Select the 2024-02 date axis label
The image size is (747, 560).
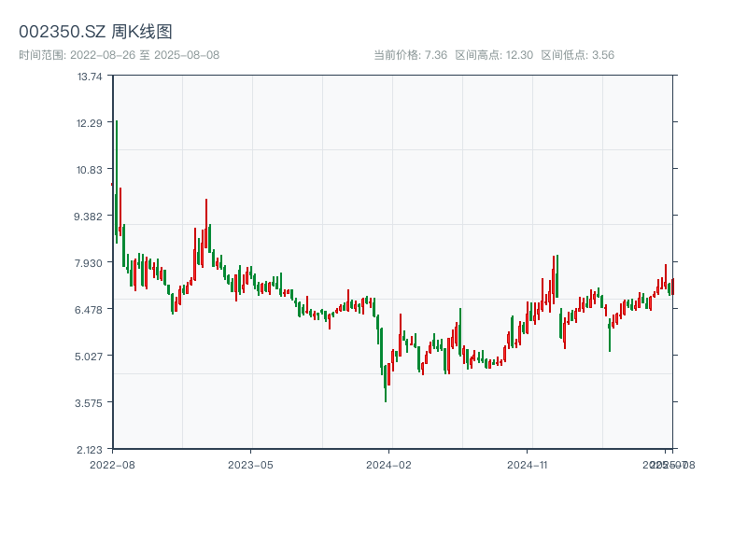[x=389, y=464]
